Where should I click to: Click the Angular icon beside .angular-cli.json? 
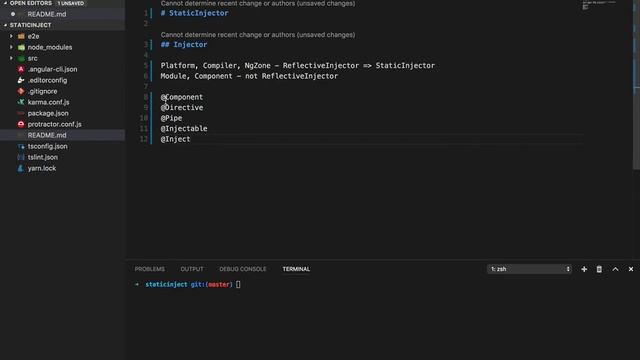click(21, 69)
